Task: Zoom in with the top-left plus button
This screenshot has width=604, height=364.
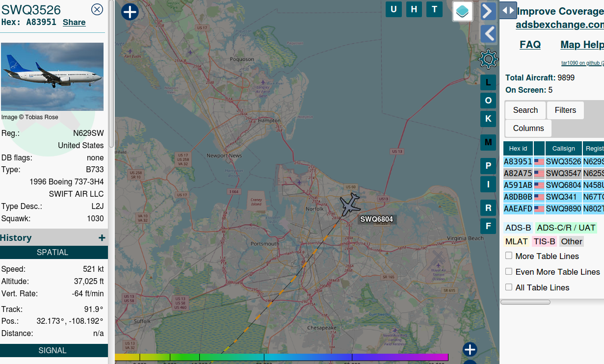Action: coord(130,12)
